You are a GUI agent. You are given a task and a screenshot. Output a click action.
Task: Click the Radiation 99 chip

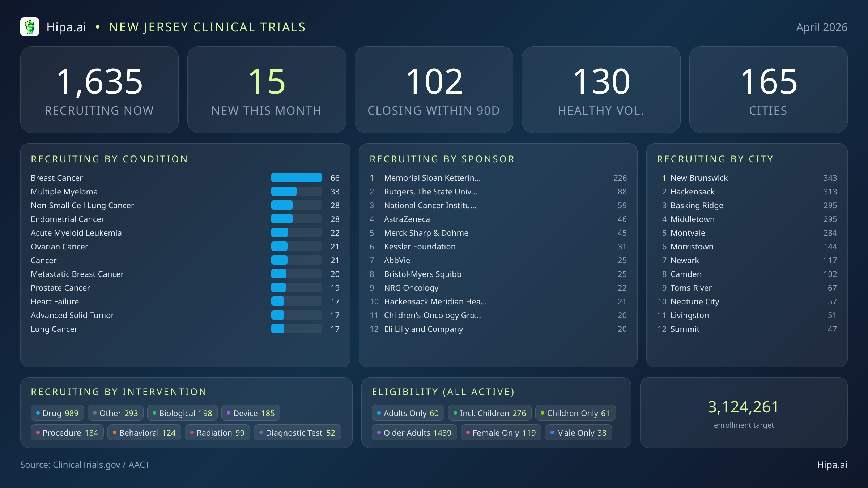[x=217, y=432]
